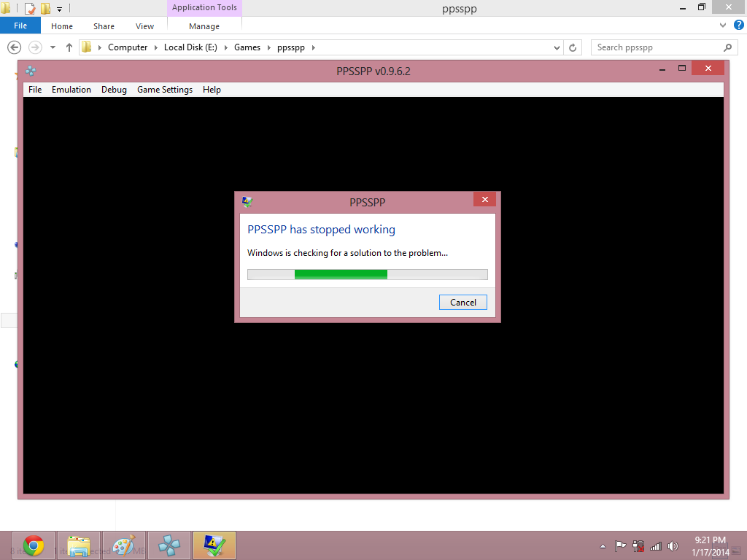Cancel the solution check dialog

[x=463, y=303]
